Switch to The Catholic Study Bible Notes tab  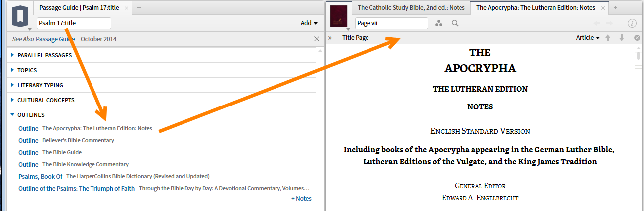(411, 8)
